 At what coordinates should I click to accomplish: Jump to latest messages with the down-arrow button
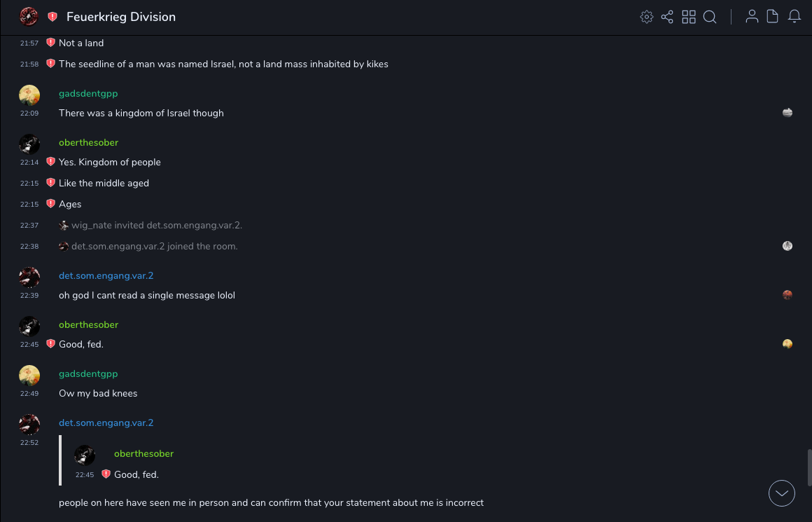(782, 493)
